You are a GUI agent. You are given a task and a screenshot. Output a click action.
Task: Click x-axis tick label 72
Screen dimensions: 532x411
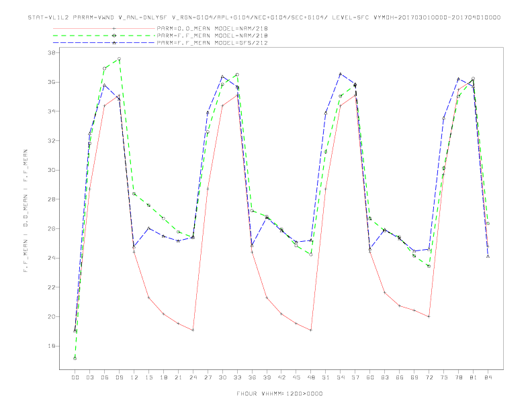429,377
